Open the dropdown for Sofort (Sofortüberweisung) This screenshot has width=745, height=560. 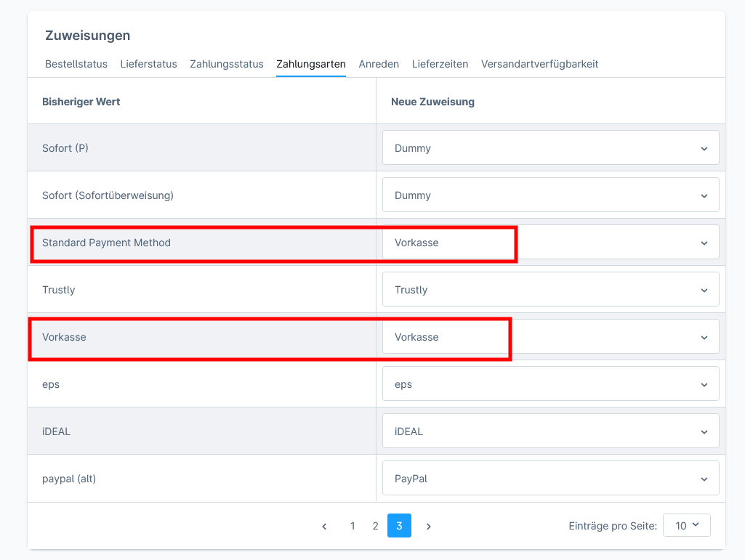click(x=551, y=195)
